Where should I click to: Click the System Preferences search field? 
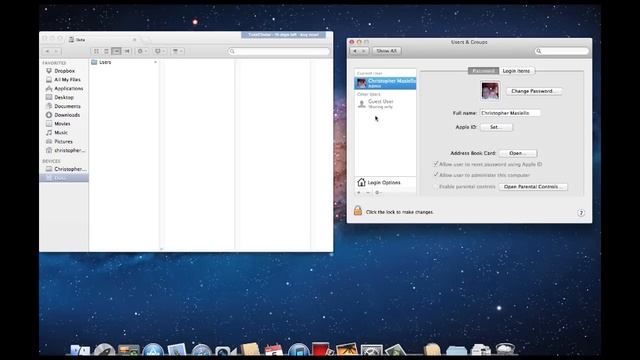[x=562, y=51]
